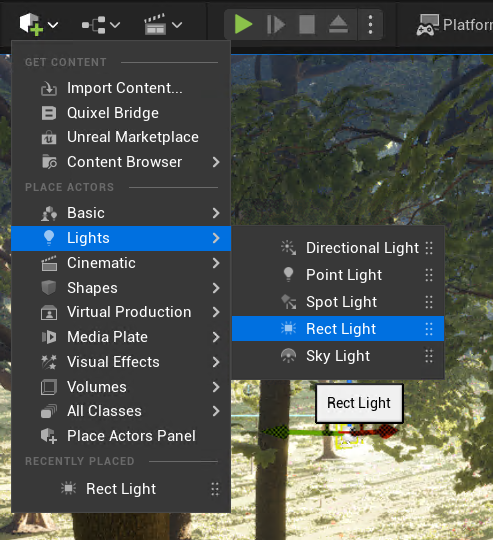
Task: Click the Stop simulation icon
Action: click(x=307, y=24)
